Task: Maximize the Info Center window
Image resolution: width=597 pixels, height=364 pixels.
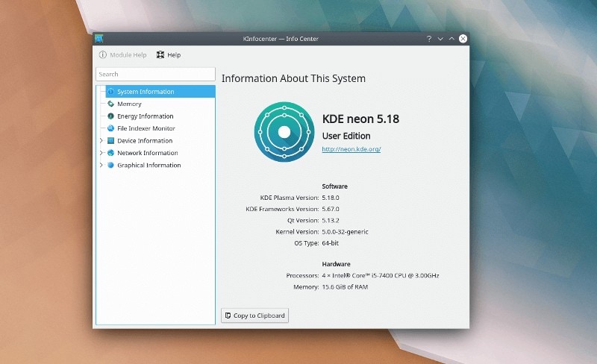Action: pos(451,39)
